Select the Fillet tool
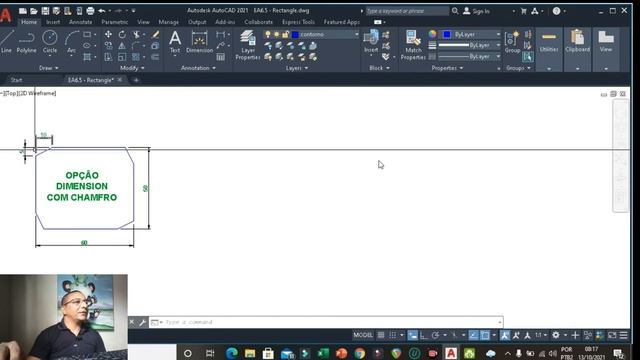The height and width of the screenshot is (360, 640). 136,45
